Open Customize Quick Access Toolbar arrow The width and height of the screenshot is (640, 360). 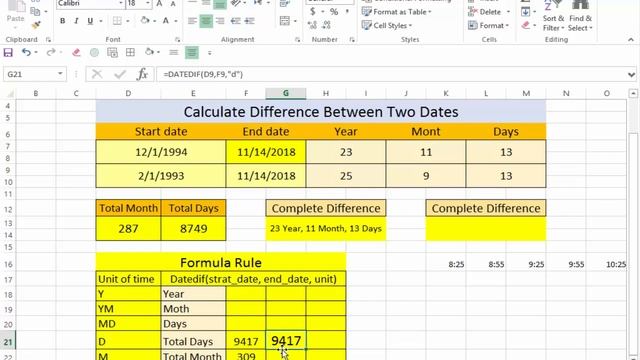209,53
